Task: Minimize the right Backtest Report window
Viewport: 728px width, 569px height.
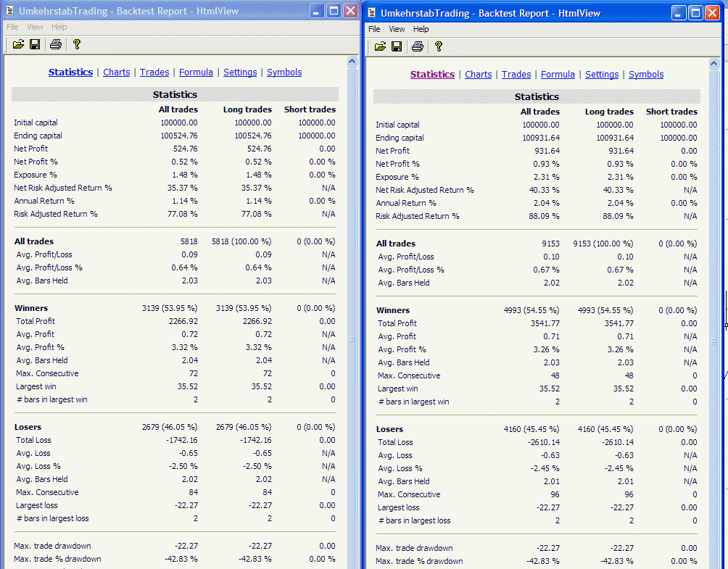Action: (678, 13)
